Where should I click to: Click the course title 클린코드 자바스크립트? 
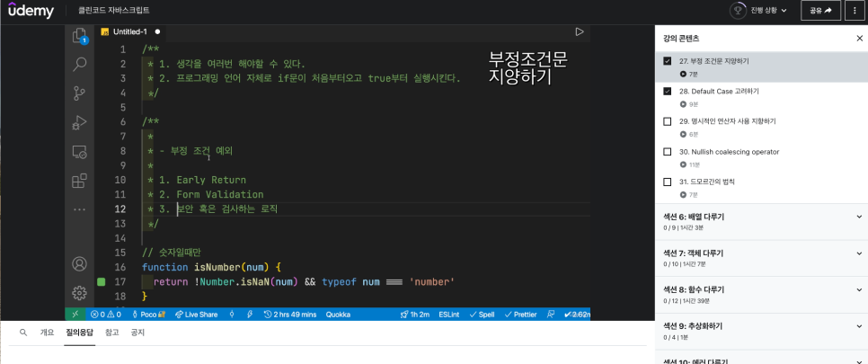tap(114, 10)
